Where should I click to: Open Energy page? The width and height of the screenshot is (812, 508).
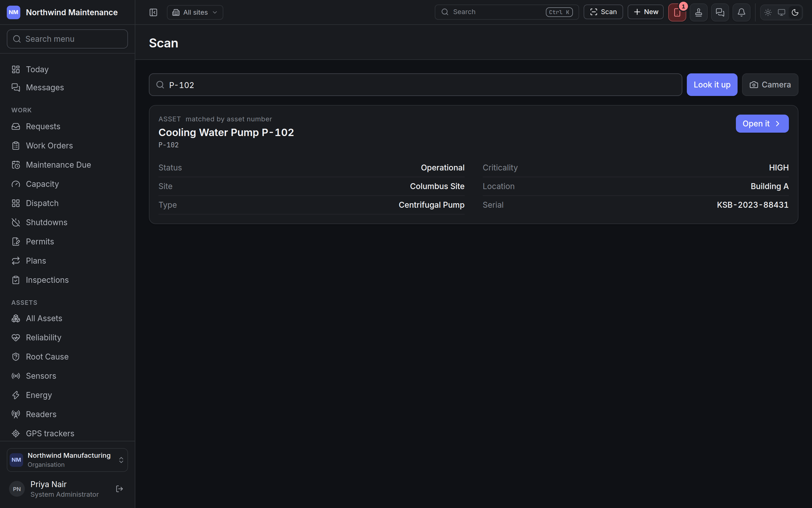click(x=67, y=395)
